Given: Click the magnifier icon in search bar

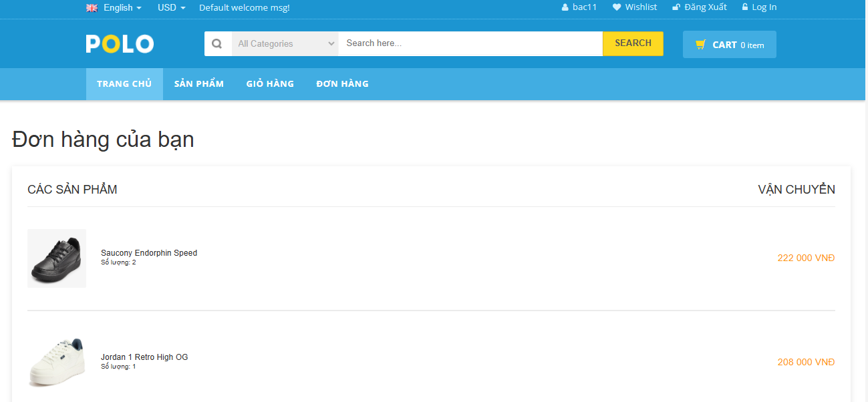Looking at the screenshot, I should [216, 43].
